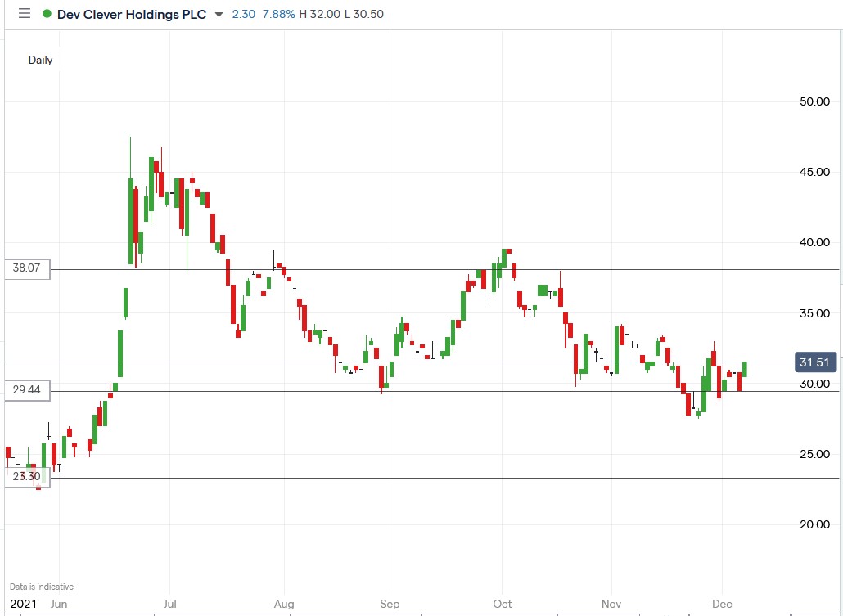Click the 23.30 price level label

click(27, 476)
